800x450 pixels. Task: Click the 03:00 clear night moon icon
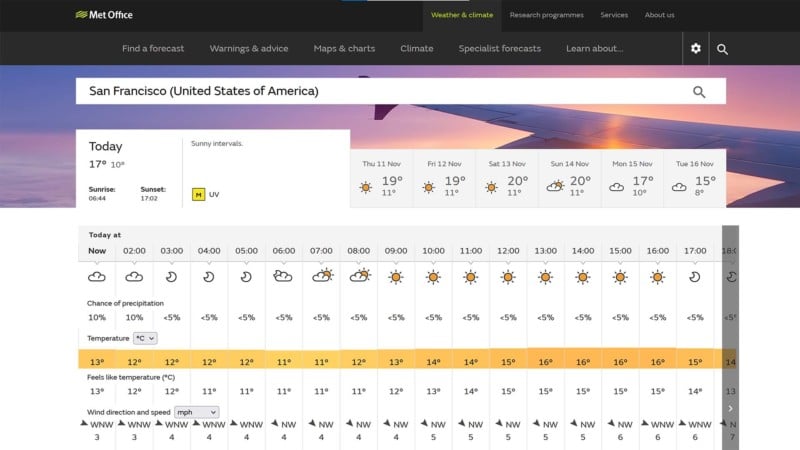point(171,276)
